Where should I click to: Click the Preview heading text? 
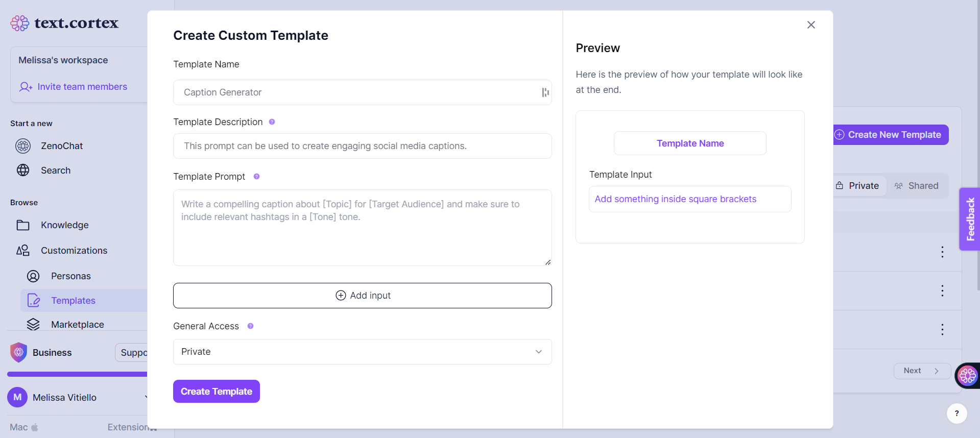[x=597, y=48]
